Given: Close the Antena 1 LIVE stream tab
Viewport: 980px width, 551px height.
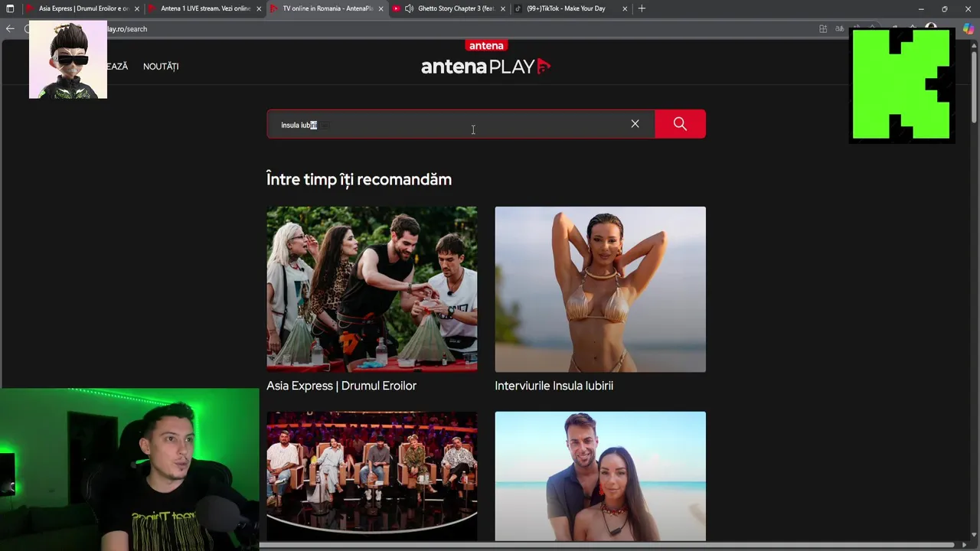Looking at the screenshot, I should click(x=259, y=8).
